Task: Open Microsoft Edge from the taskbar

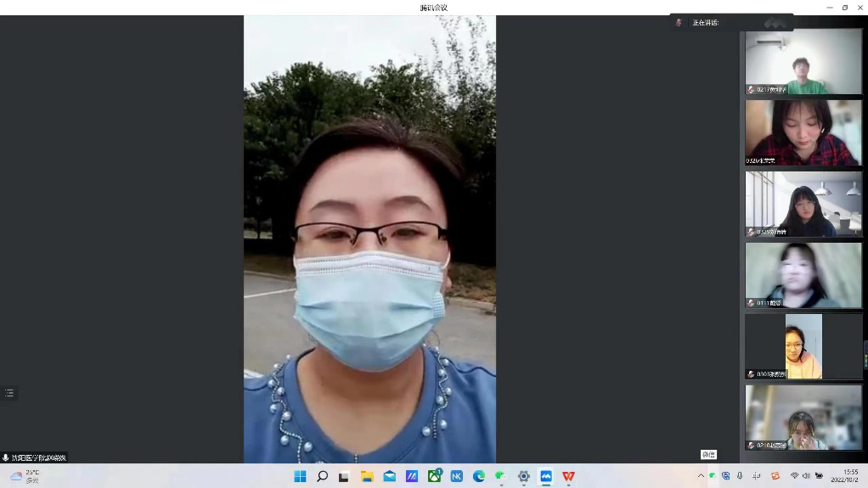Action: pyautogui.click(x=479, y=476)
